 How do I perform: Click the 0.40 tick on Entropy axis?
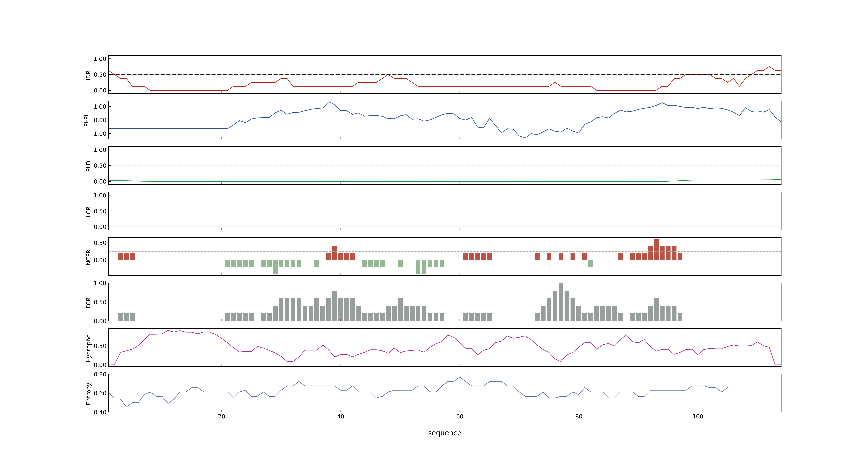click(x=100, y=412)
